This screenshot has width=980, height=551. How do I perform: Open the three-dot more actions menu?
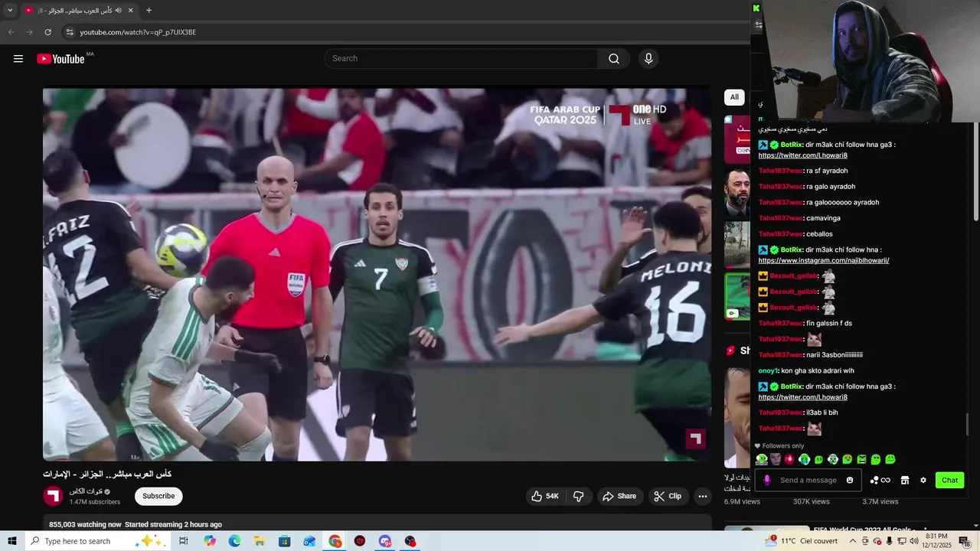[x=702, y=496]
